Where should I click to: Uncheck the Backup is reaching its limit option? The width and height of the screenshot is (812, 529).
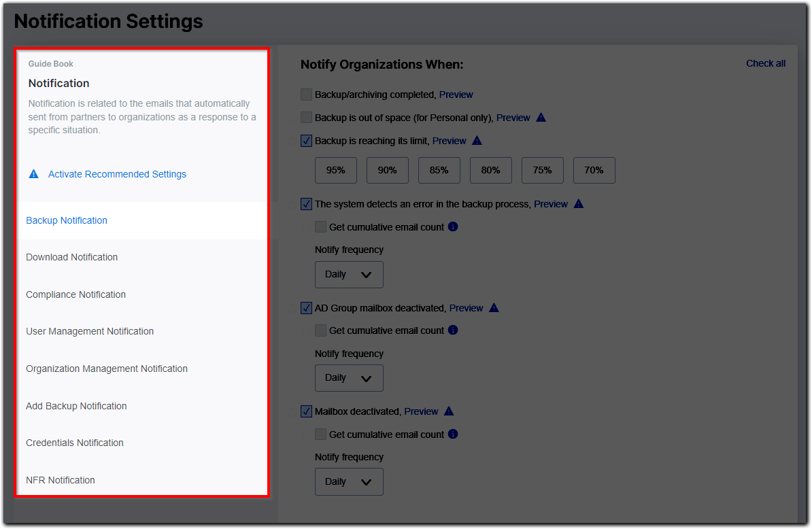click(x=306, y=140)
